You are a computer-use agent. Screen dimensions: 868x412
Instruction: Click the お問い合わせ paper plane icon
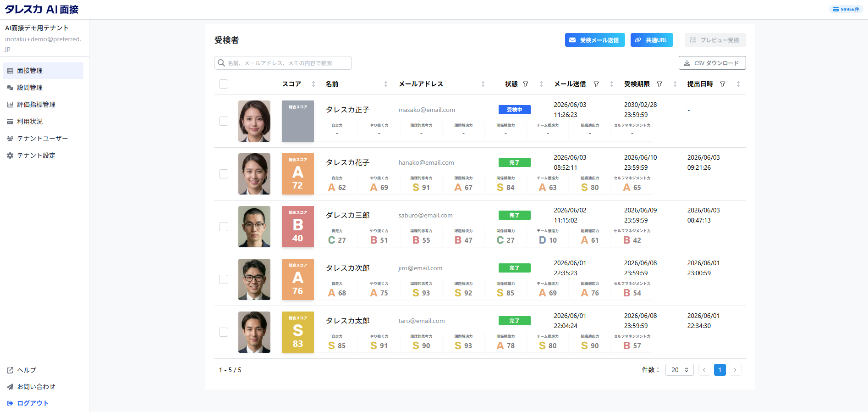[x=10, y=387]
